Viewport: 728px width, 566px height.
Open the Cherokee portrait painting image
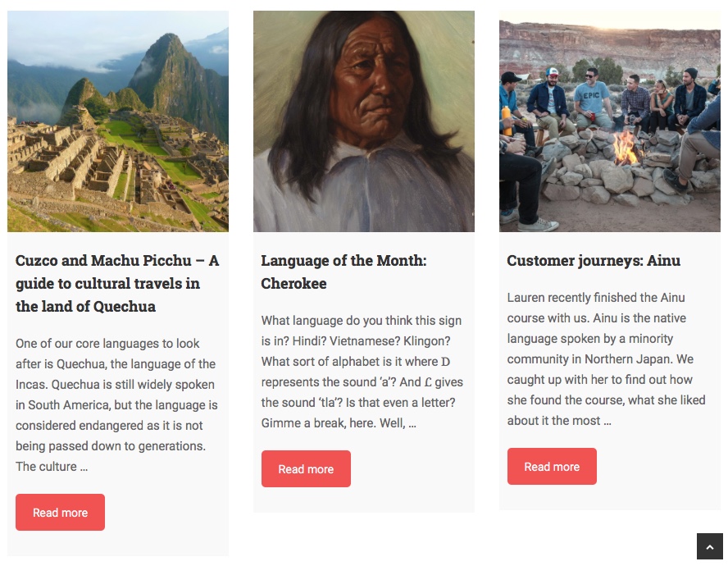pyautogui.click(x=364, y=121)
